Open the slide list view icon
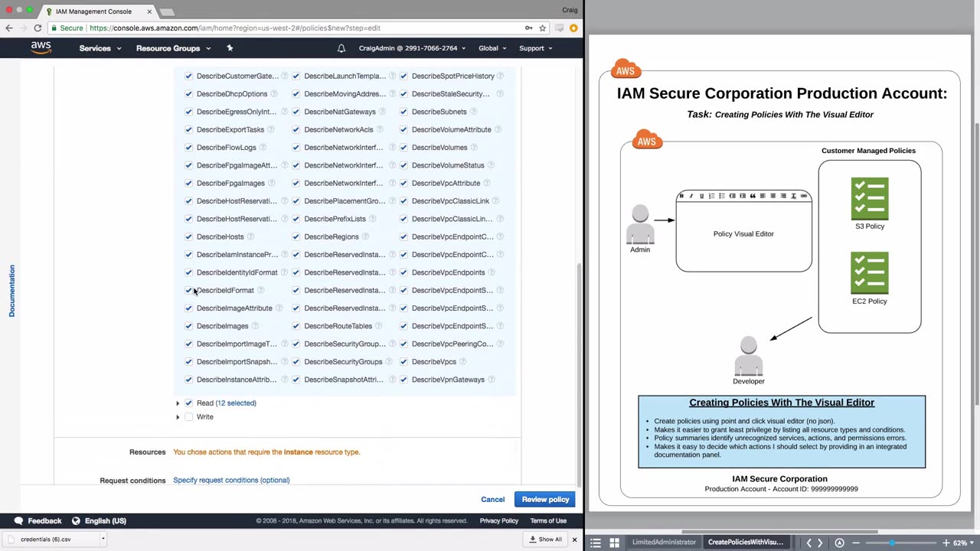 (x=596, y=543)
